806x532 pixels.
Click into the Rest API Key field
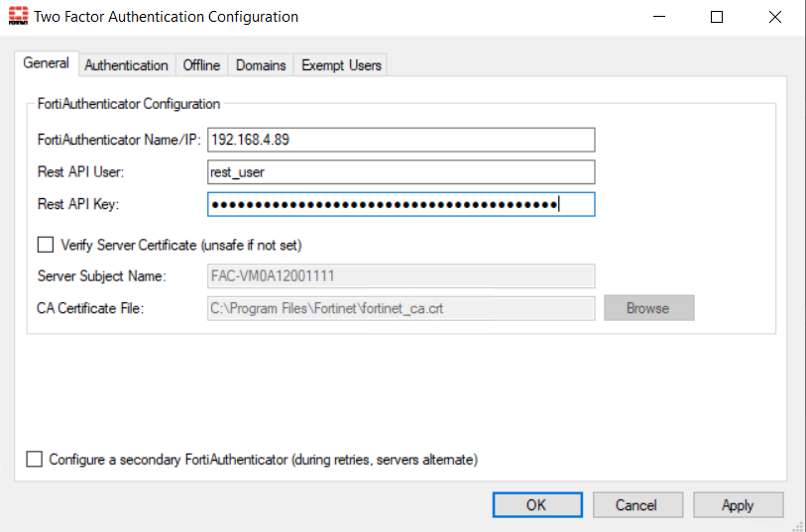401,204
